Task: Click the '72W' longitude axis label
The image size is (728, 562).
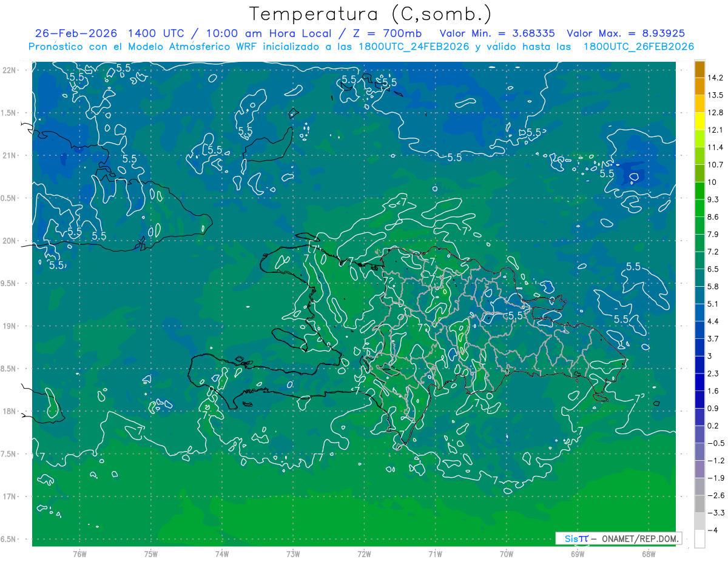Action: tap(364, 554)
